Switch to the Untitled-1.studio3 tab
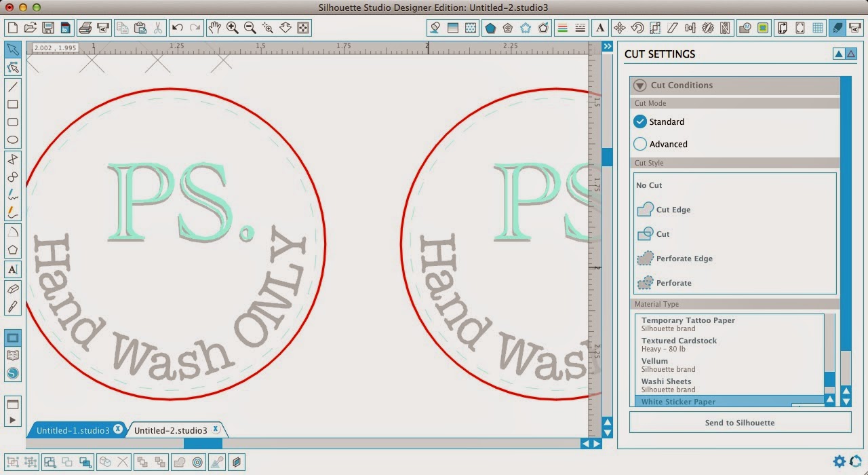868x475 pixels. point(71,430)
